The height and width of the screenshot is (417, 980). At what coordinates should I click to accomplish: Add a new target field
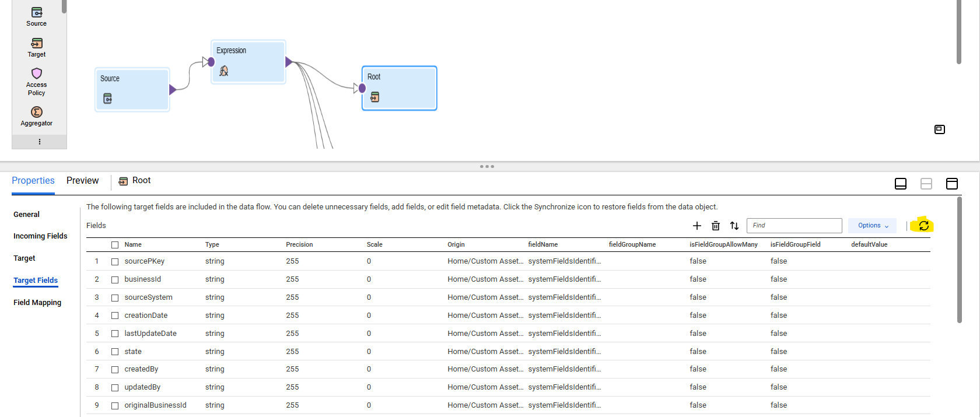tap(696, 226)
